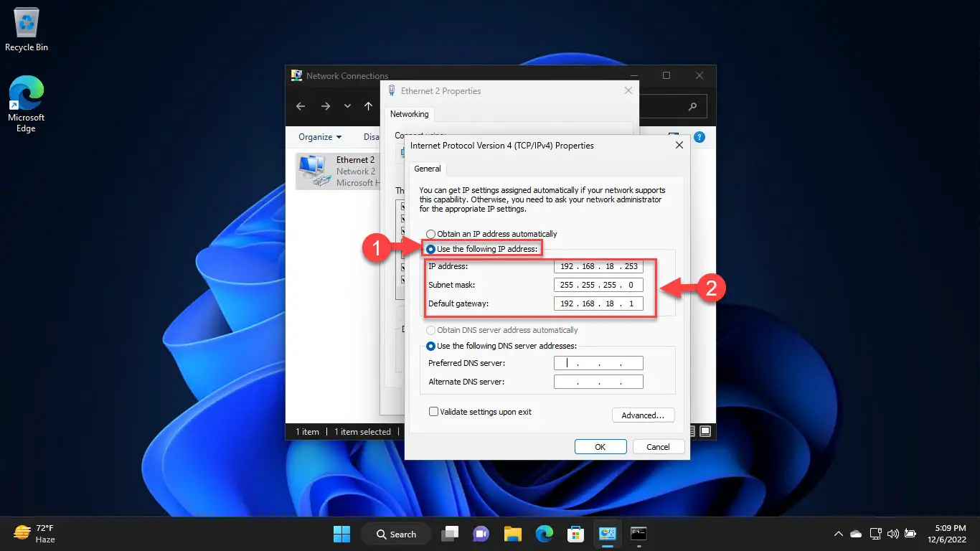
Task: Confirm IPv4 settings with OK
Action: pos(600,446)
